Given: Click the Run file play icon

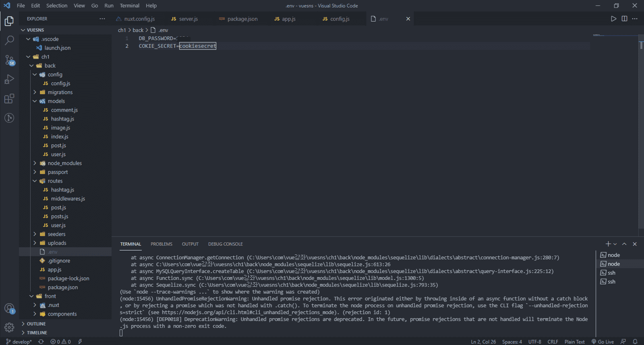Looking at the screenshot, I should (613, 19).
